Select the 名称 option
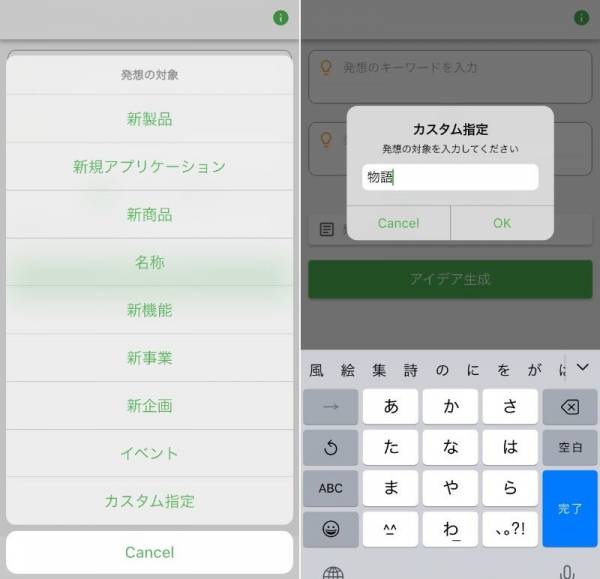This screenshot has height=579, width=600. (149, 262)
